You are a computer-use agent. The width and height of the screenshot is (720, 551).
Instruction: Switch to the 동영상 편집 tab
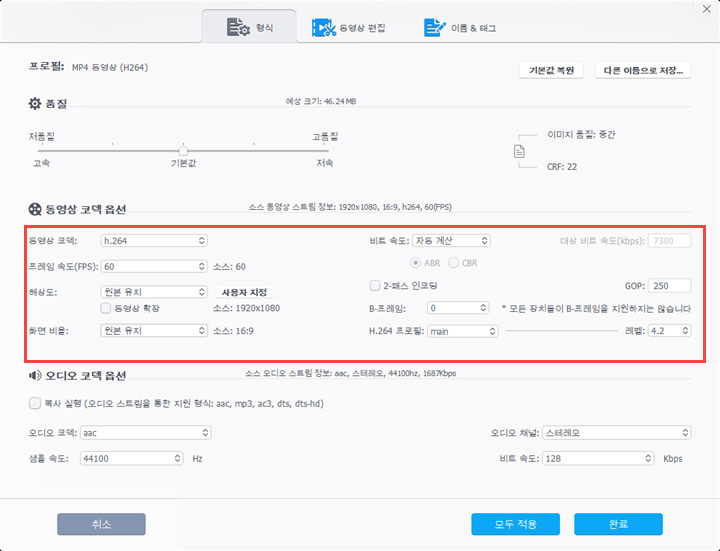(348, 28)
